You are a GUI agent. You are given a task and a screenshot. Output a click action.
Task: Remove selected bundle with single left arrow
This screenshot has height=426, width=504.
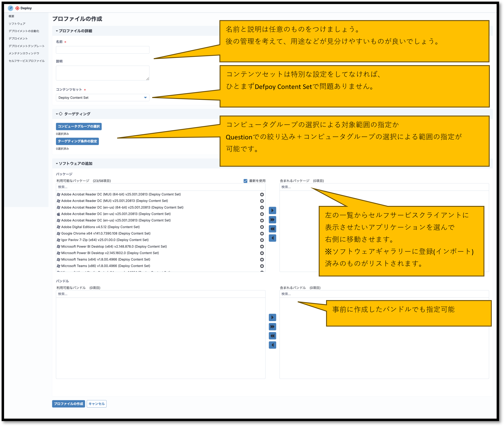(x=272, y=345)
